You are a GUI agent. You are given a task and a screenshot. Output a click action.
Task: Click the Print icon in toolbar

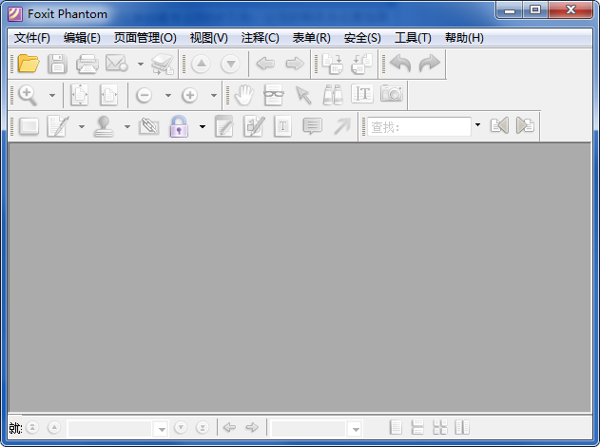(88, 64)
